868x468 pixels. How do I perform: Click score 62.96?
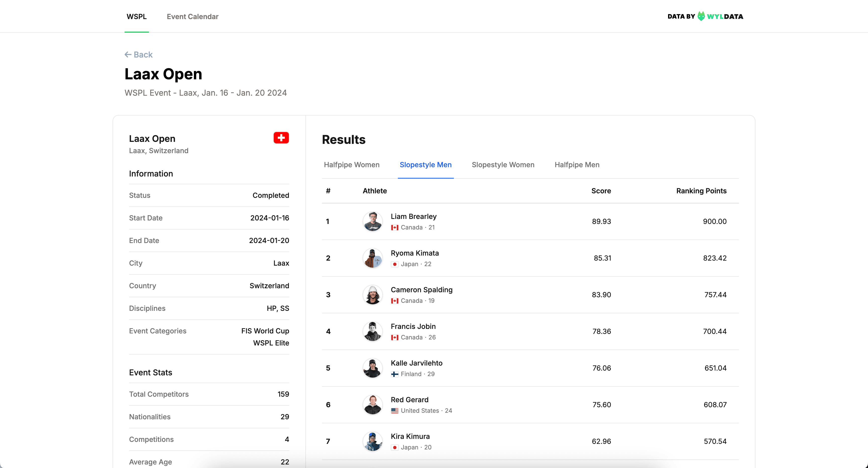[x=601, y=441]
